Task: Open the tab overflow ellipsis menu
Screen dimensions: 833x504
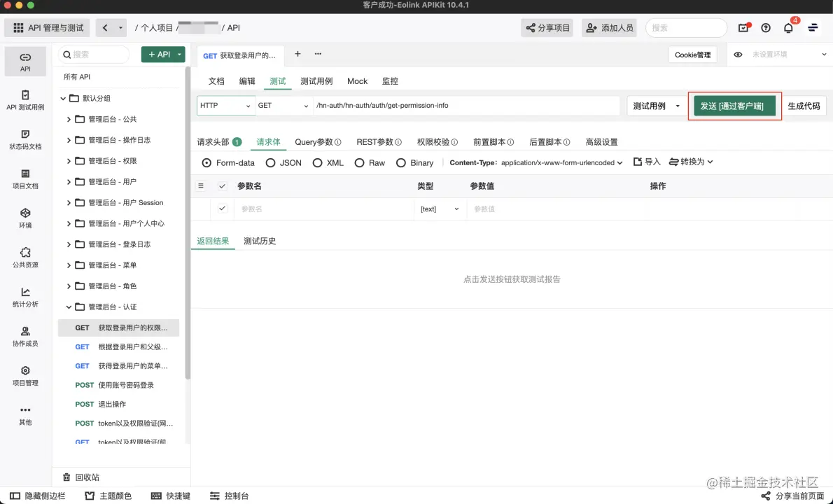Action: 318,54
